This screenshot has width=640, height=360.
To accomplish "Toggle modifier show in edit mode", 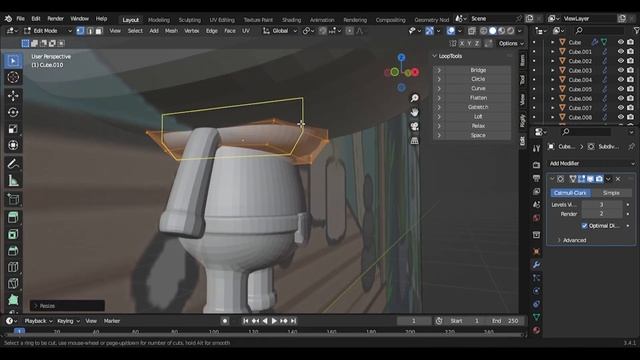I will click(x=582, y=179).
